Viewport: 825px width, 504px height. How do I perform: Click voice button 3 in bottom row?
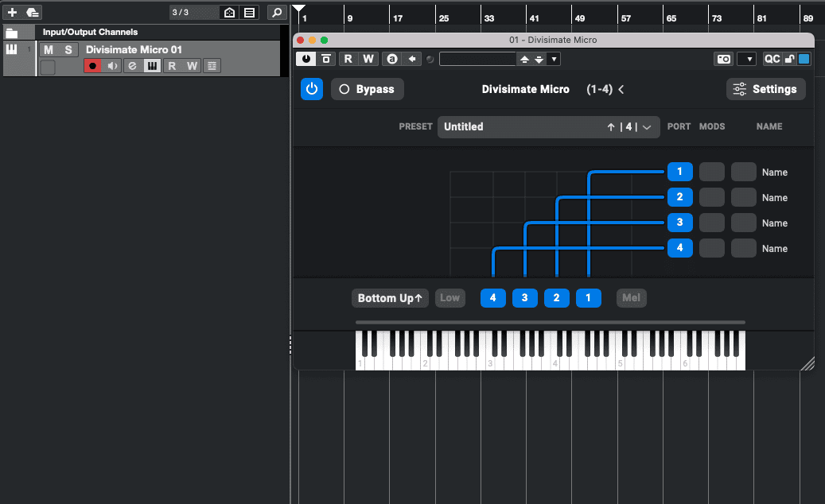(524, 298)
